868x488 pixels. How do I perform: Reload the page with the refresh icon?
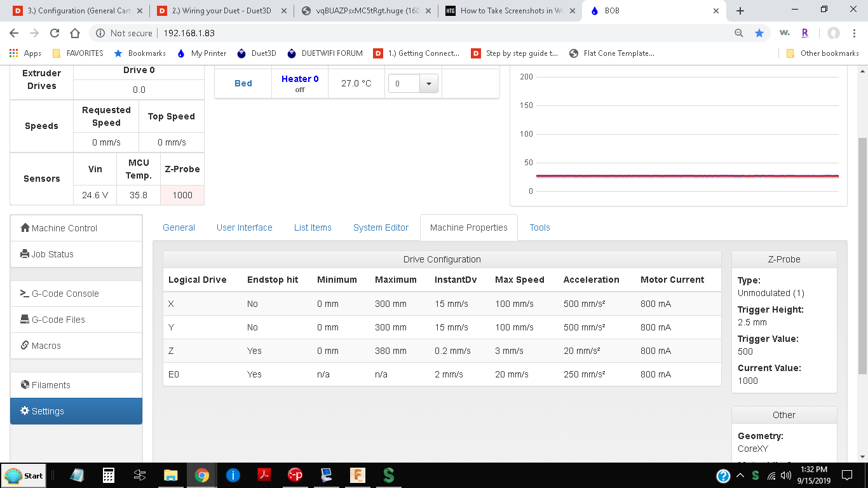coord(55,33)
